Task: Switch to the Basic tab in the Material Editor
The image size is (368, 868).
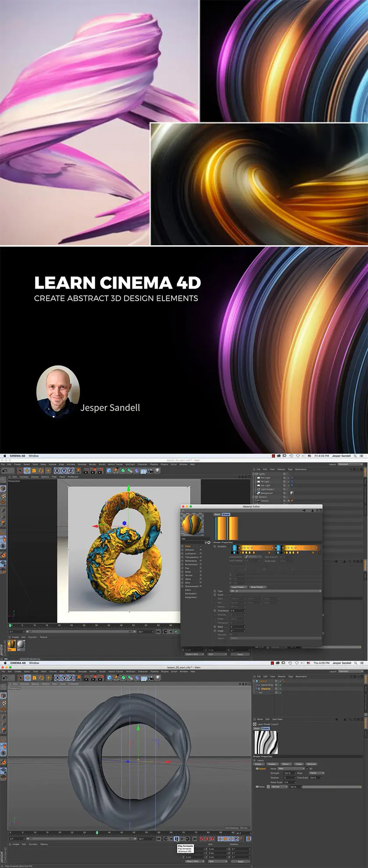Action: [217, 514]
